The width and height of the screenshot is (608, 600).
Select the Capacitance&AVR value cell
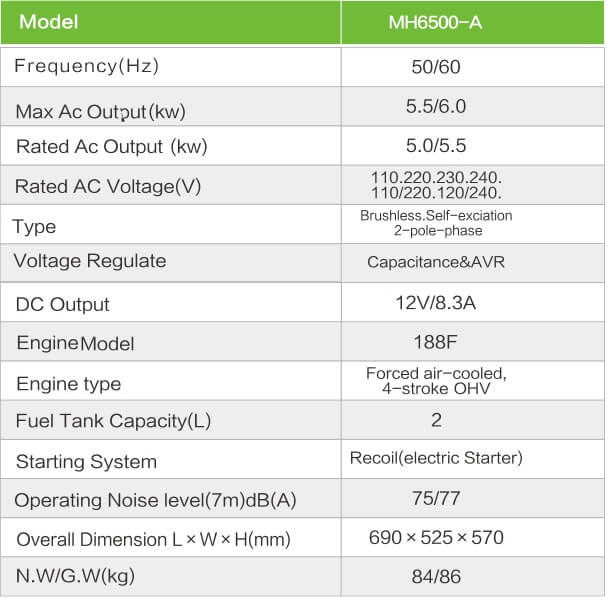tap(436, 265)
